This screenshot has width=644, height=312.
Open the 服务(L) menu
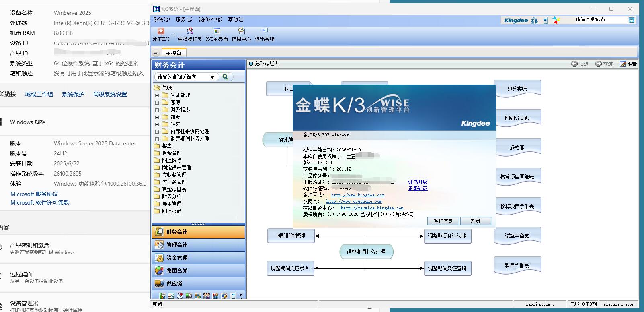(184, 19)
